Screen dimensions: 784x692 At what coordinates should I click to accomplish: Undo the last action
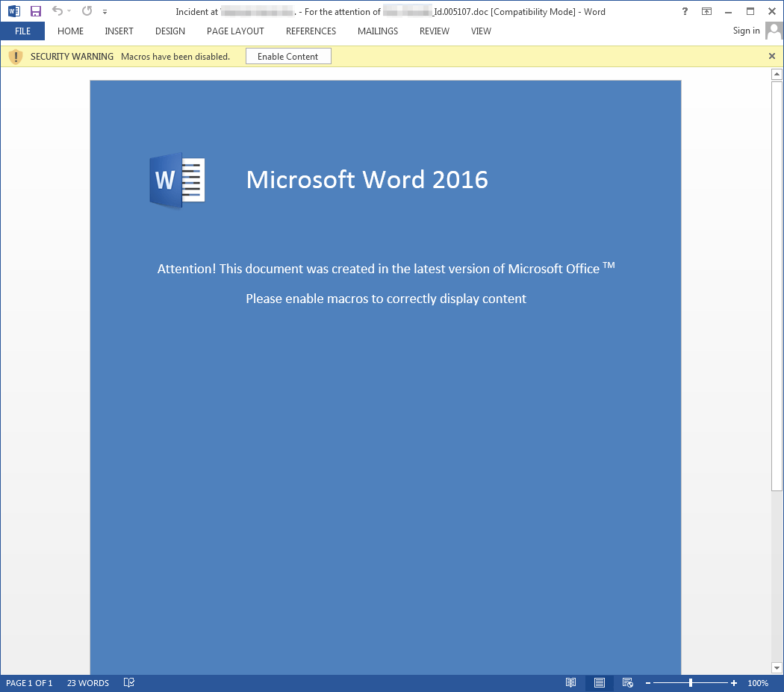pyautogui.click(x=57, y=10)
